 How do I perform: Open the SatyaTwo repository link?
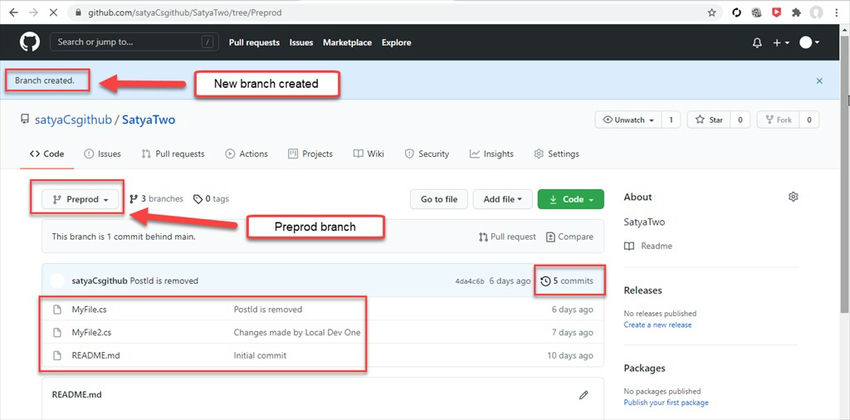[x=149, y=120]
